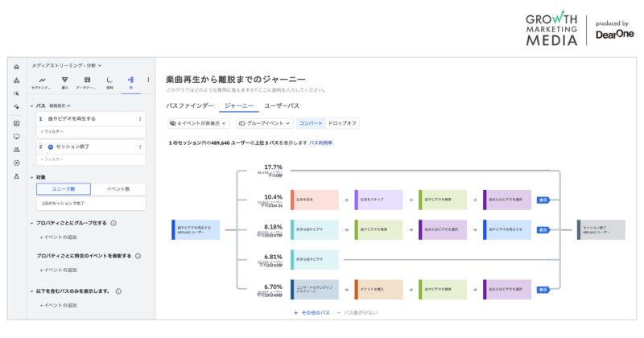Select ユニーク数 counting option

[x=63, y=189]
